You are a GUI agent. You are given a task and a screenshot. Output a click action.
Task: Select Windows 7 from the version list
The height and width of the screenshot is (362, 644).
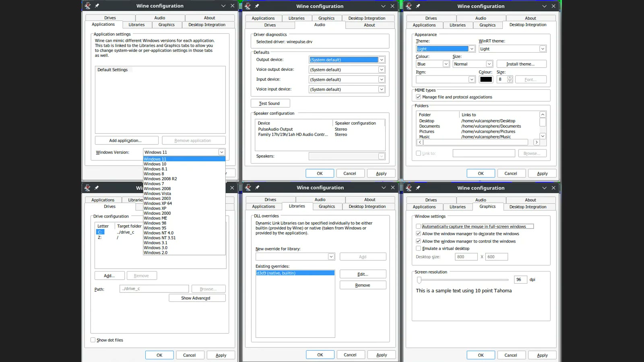click(184, 184)
